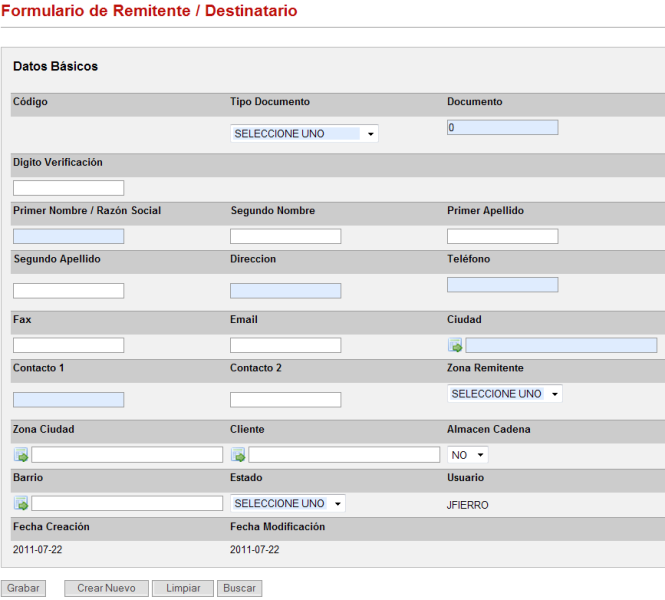The image size is (665, 600).
Task: Click the lookup icon beside Ciudad field
Action: point(455,346)
